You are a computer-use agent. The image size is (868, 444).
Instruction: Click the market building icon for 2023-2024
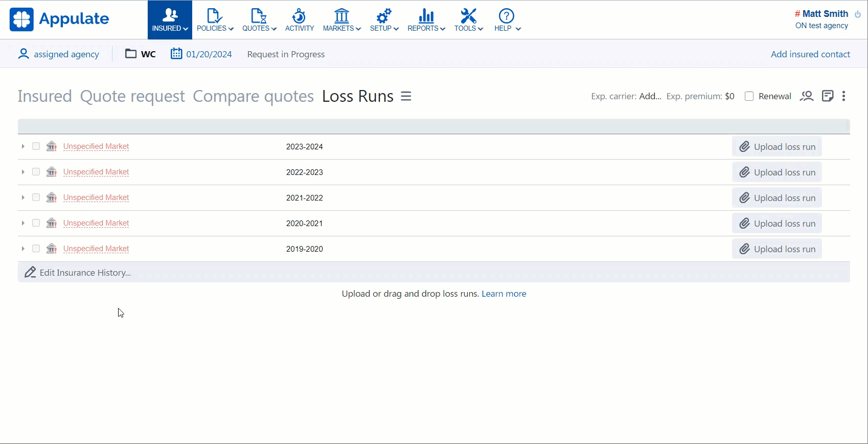point(52,146)
